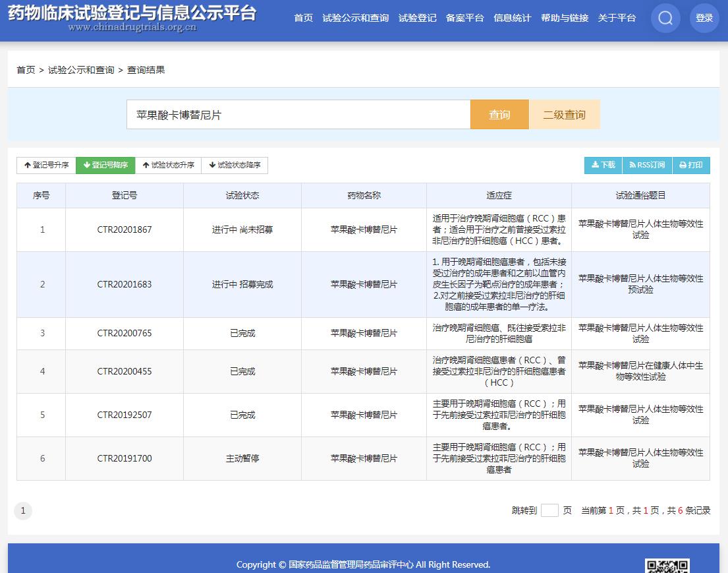Click the magnifier search icon in header
Viewport: 728px width, 573px height.
665,18
